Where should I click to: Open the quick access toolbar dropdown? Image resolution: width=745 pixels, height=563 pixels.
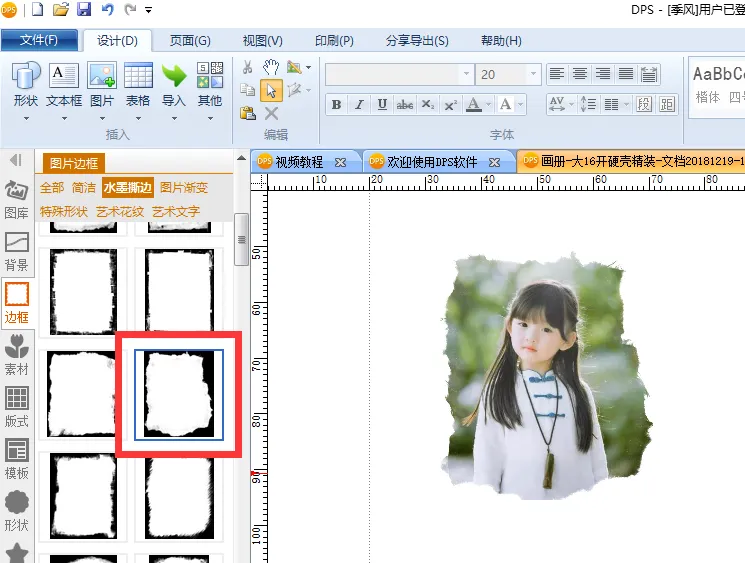pos(148,10)
